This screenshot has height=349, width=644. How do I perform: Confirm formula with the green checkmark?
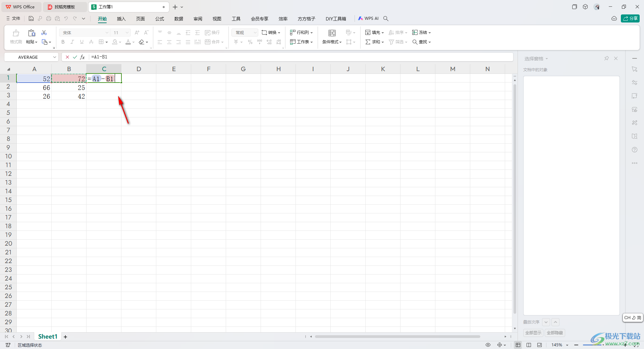point(75,57)
